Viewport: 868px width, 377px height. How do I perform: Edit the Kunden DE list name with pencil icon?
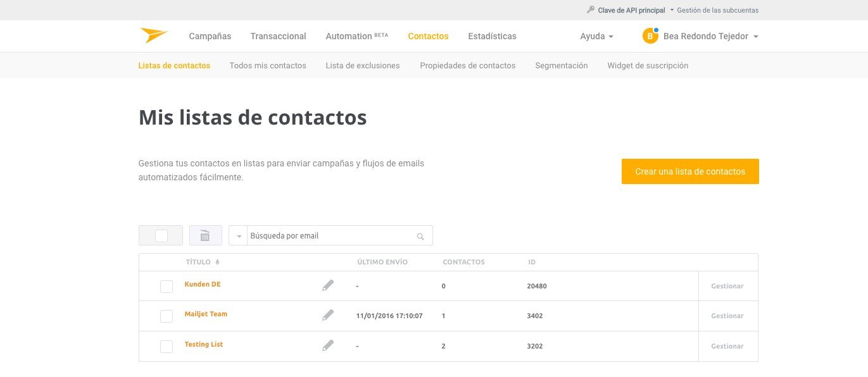coord(328,285)
